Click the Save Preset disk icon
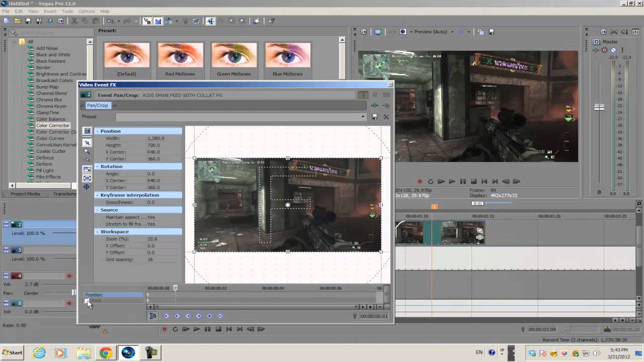 (x=375, y=117)
